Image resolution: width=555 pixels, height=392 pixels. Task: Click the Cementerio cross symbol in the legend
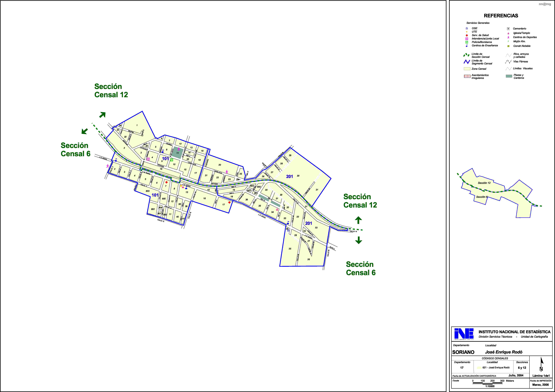point(508,29)
